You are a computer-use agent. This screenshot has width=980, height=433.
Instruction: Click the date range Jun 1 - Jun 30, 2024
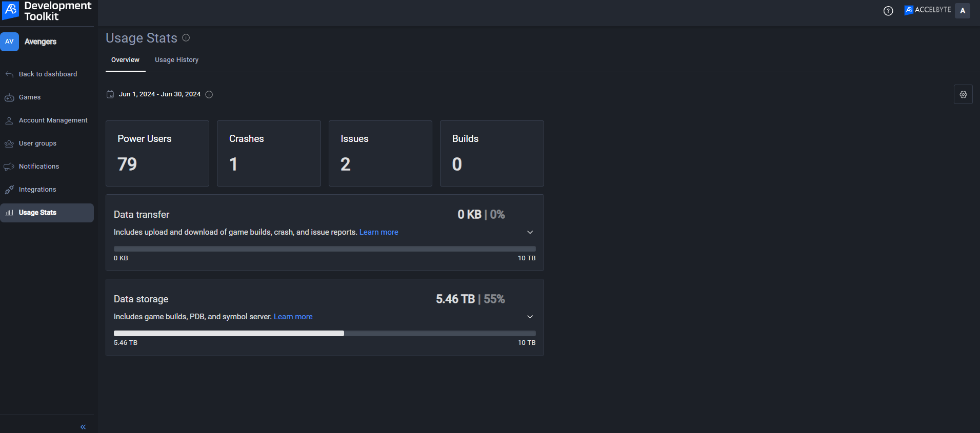159,94
